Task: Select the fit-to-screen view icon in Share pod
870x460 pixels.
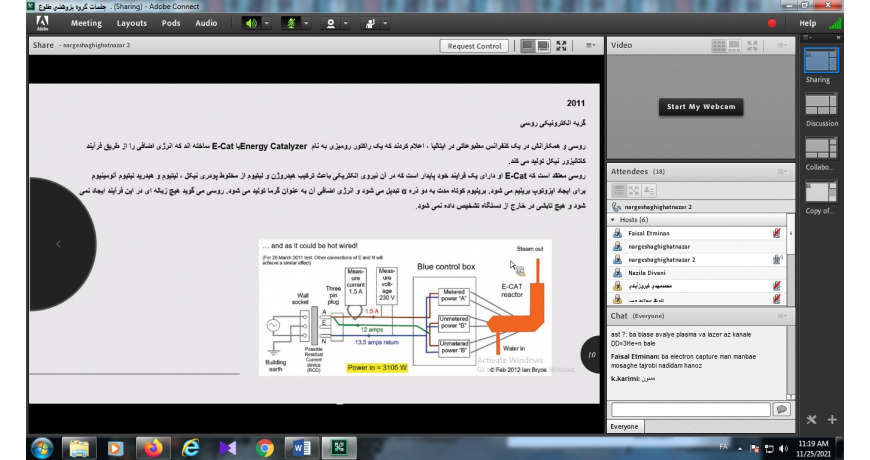Action: (543, 46)
